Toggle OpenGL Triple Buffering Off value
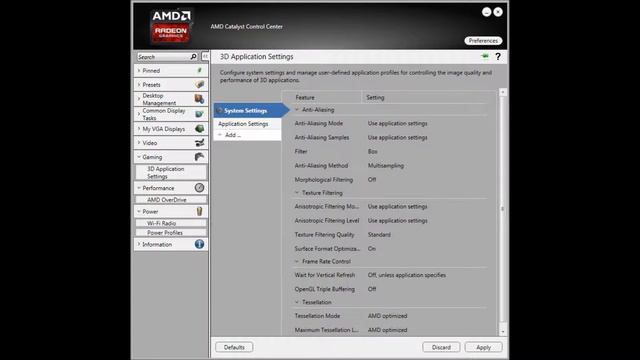 [372, 289]
